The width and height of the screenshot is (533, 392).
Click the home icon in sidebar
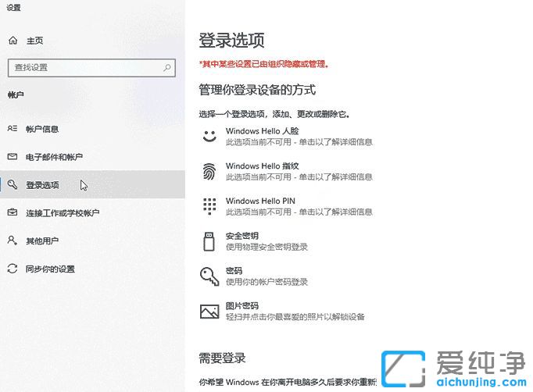pos(13,41)
